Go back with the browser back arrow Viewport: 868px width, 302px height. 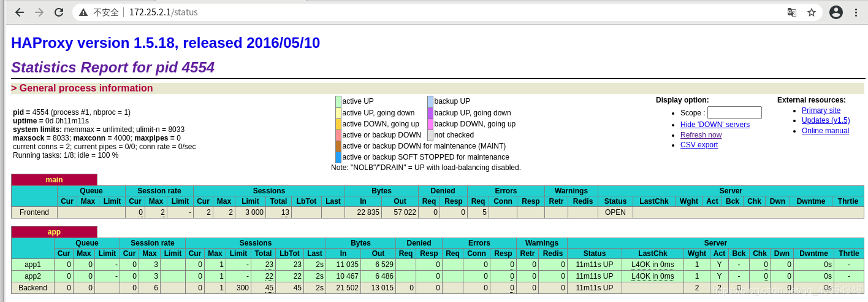(x=20, y=12)
